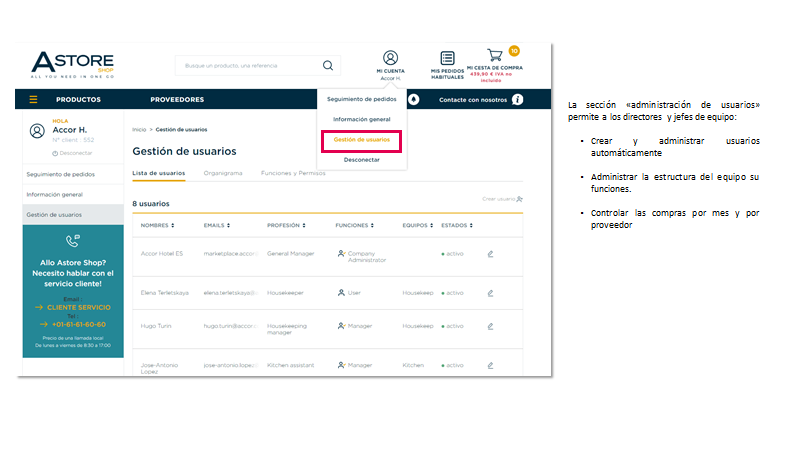
Task: Edit the Accor Hotel ES user row
Action: (x=490, y=254)
